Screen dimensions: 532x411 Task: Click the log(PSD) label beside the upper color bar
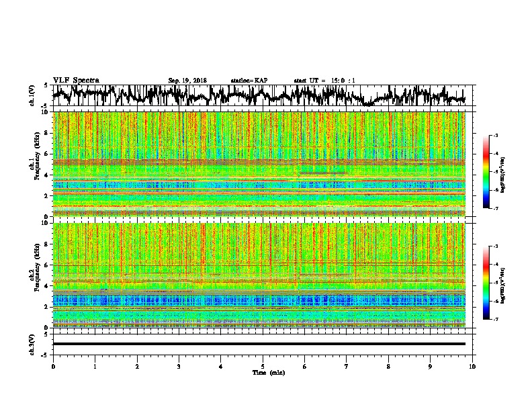click(502, 175)
